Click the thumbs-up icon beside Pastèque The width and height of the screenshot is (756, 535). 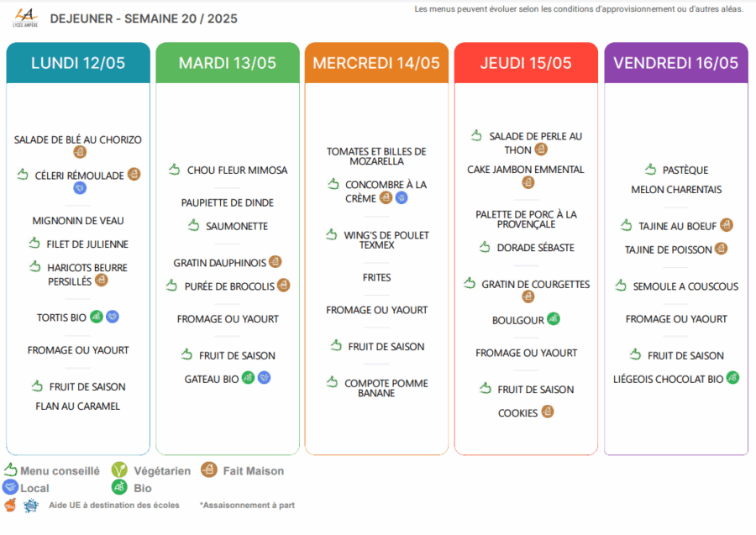click(650, 169)
